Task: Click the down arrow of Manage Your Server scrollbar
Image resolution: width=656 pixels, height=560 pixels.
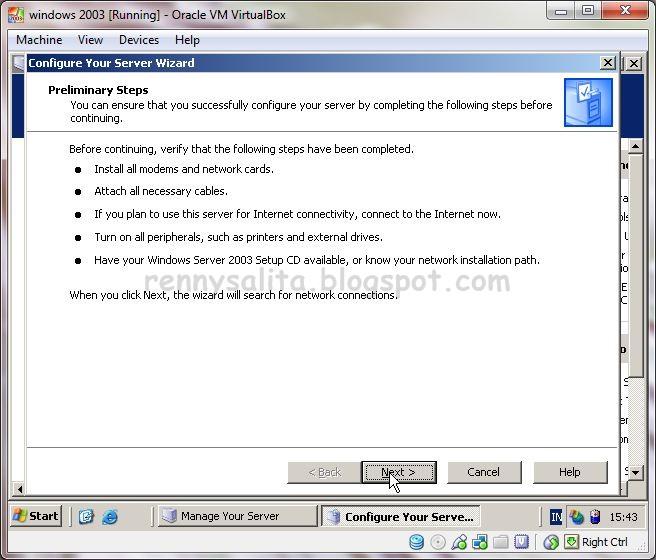Action: (x=636, y=473)
